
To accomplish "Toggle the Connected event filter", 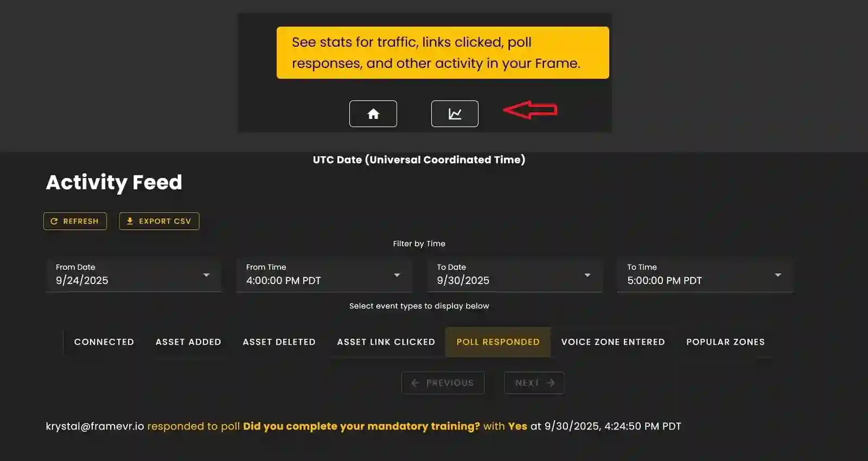I will [x=104, y=342].
